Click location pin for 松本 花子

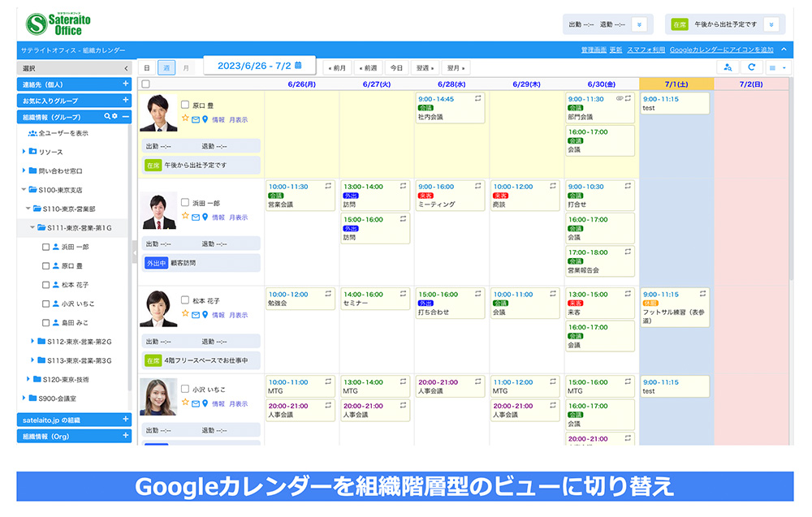pos(205,315)
